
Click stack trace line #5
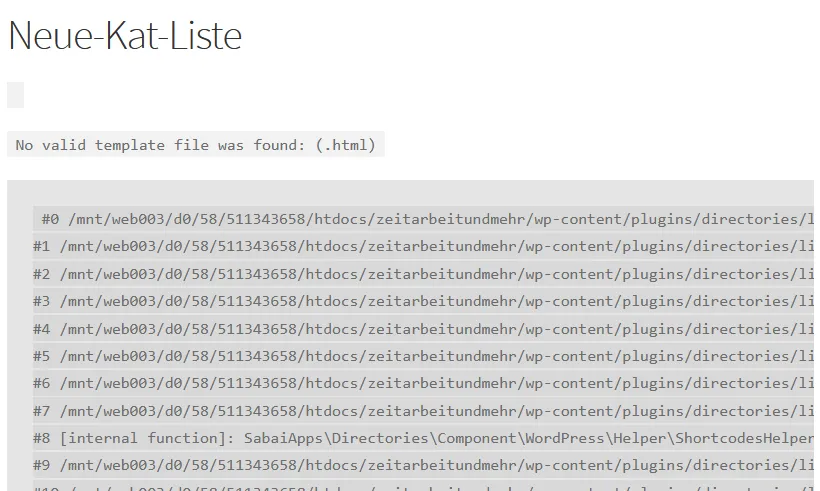[x=423, y=356]
